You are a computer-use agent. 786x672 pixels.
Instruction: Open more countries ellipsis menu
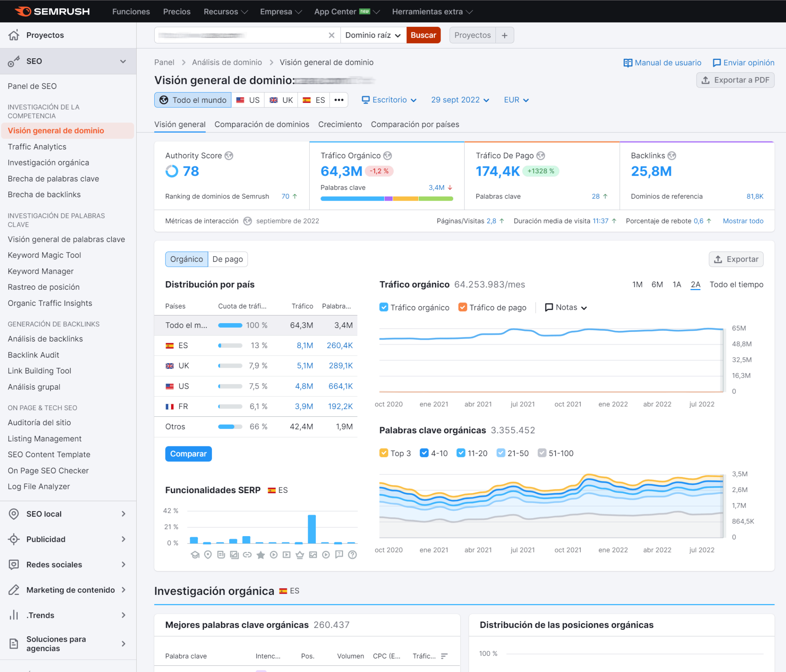point(339,100)
